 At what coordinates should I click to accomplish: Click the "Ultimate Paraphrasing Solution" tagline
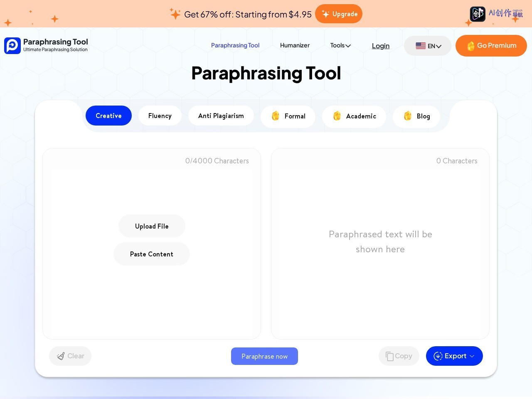[55, 49]
